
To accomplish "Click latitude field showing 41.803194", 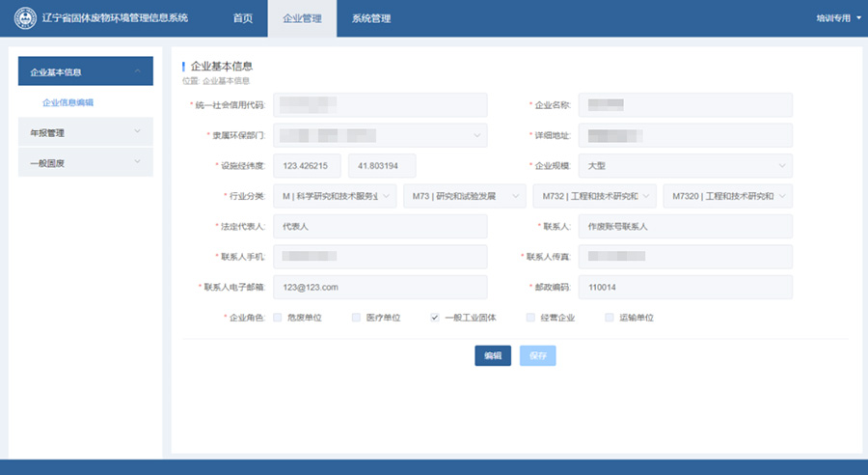I will click(x=382, y=166).
